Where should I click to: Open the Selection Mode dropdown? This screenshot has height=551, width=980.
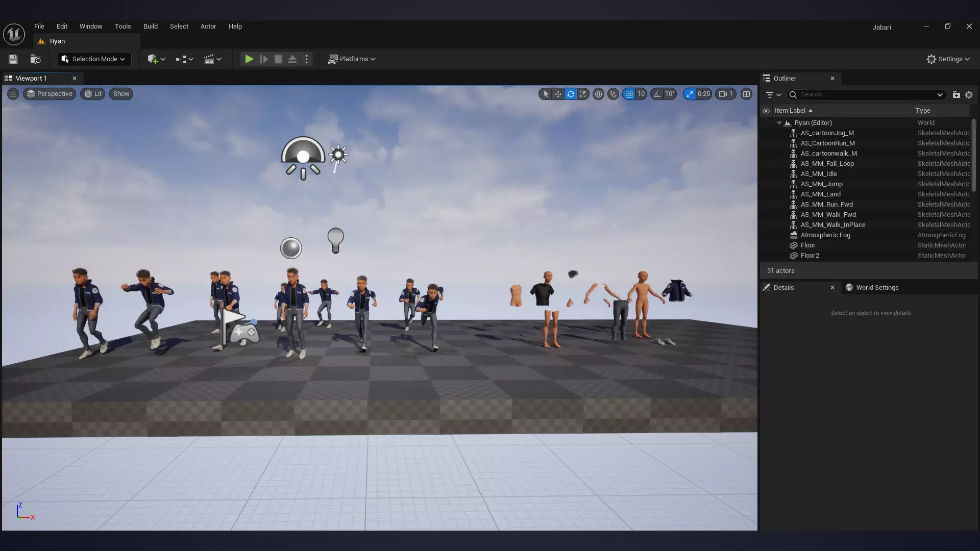[x=94, y=59]
